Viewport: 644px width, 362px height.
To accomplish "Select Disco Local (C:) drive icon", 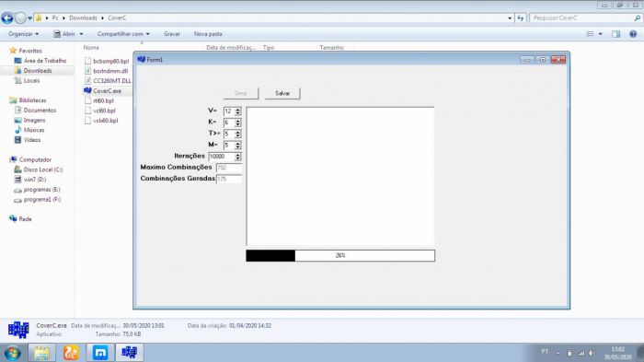I will pos(17,169).
